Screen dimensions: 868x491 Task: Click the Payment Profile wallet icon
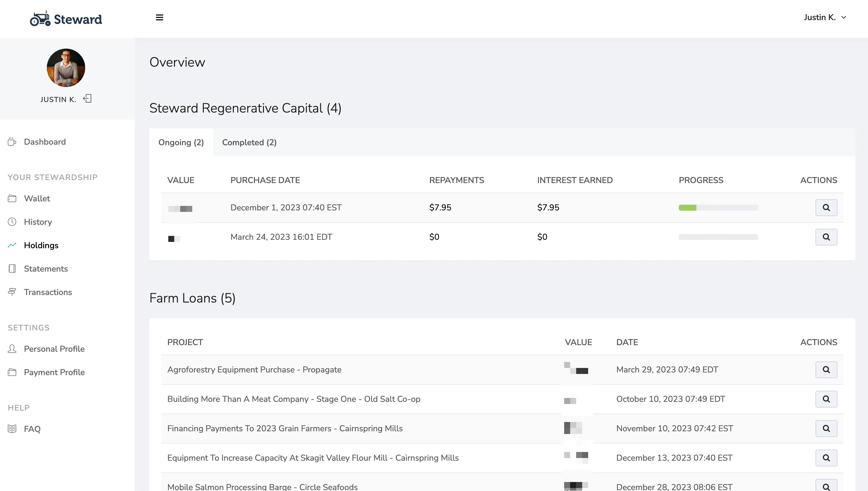coord(12,372)
